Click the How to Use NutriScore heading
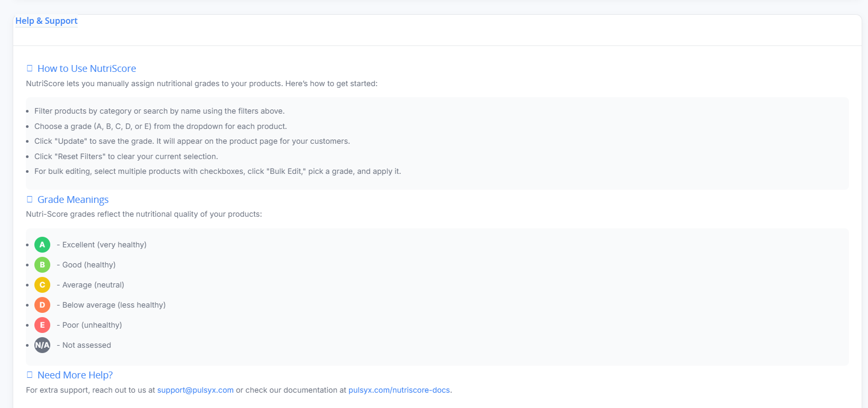The width and height of the screenshot is (868, 408). pyautogui.click(x=87, y=68)
